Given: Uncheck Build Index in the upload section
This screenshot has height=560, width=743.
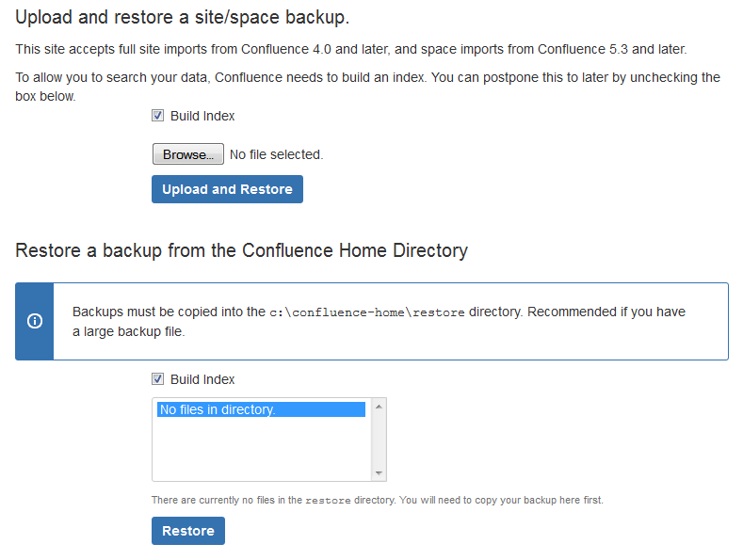Looking at the screenshot, I should point(158,116).
